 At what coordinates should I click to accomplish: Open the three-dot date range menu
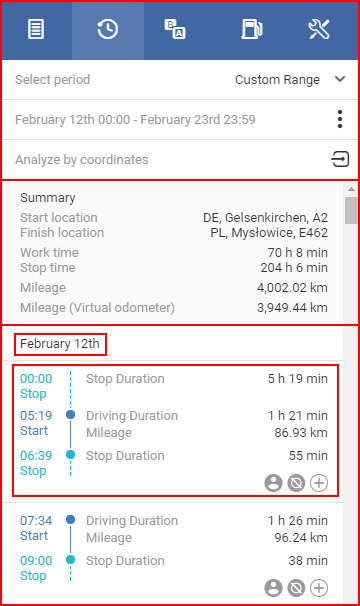coord(340,119)
